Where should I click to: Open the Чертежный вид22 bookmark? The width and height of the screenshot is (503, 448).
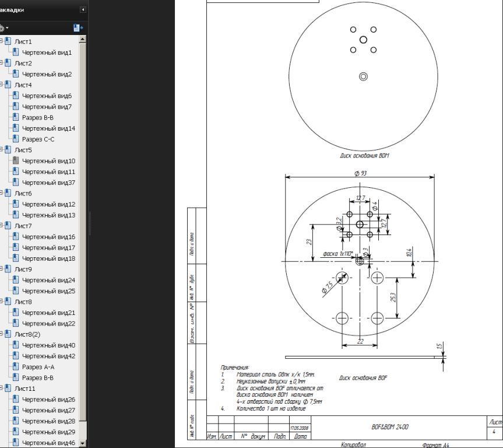click(x=48, y=324)
